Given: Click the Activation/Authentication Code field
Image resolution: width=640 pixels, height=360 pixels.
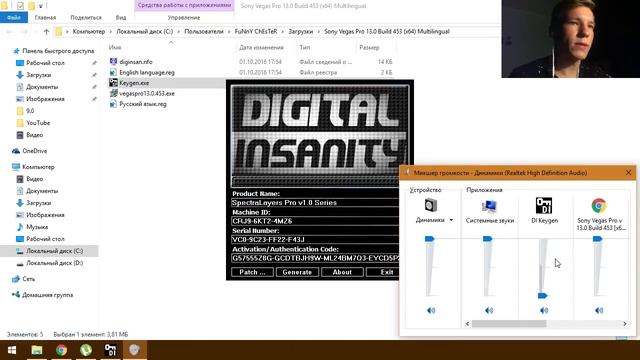Looking at the screenshot, I should (x=315, y=258).
